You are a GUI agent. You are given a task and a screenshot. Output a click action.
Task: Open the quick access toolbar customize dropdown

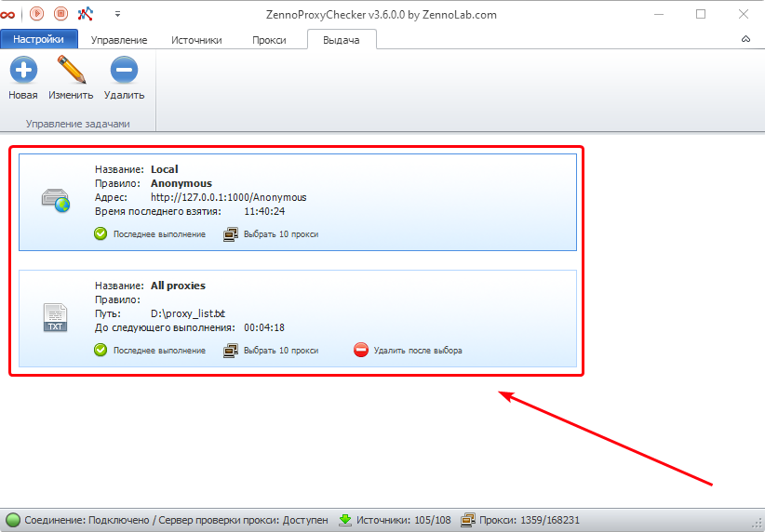point(117,14)
